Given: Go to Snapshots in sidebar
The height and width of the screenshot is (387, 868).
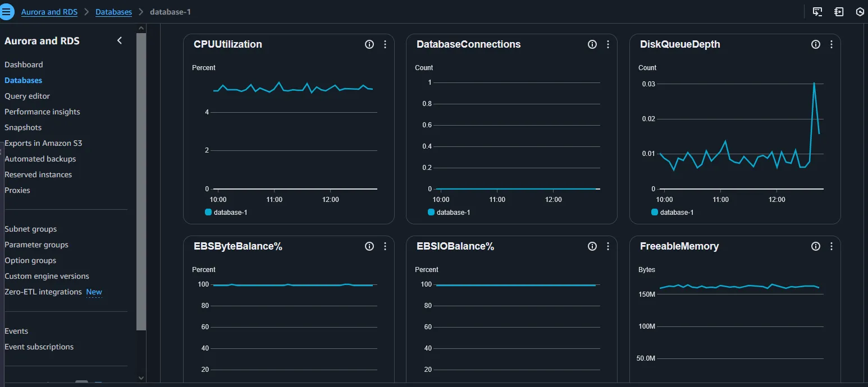Looking at the screenshot, I should coord(23,127).
